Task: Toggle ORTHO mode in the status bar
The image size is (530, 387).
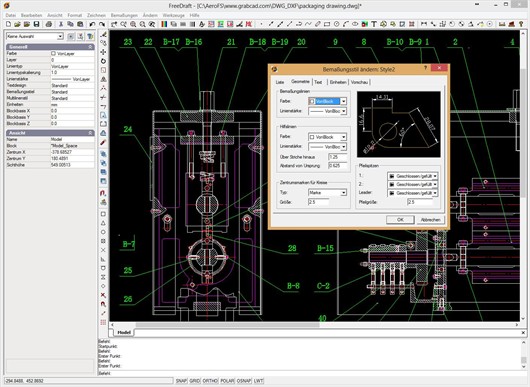Action: point(210,381)
